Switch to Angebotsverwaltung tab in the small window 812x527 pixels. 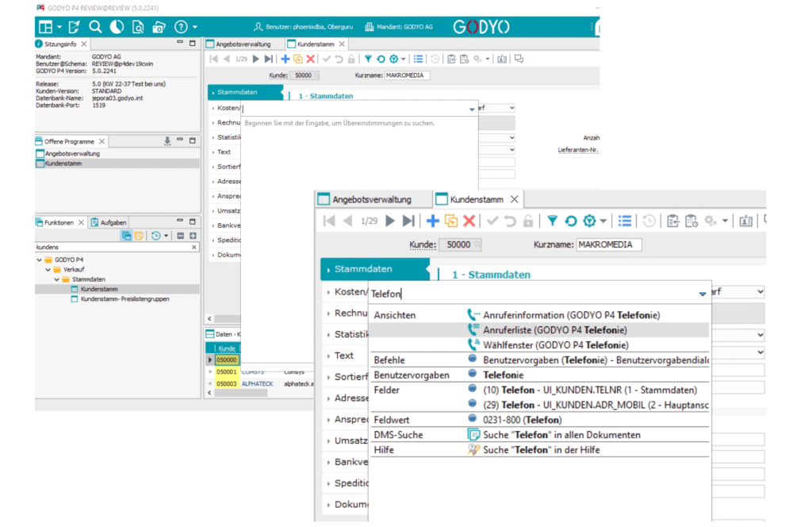pyautogui.click(x=243, y=44)
